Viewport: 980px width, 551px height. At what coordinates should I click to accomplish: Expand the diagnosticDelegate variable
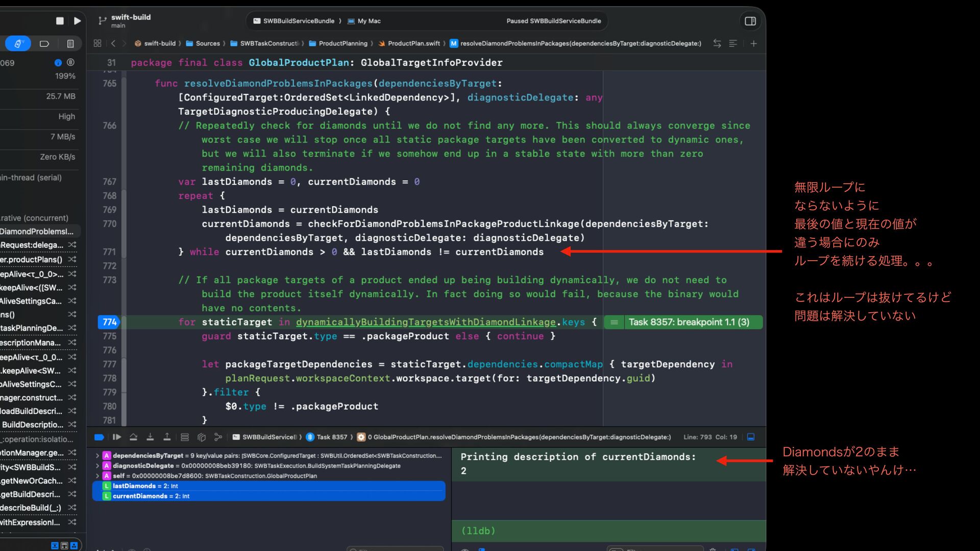97,466
